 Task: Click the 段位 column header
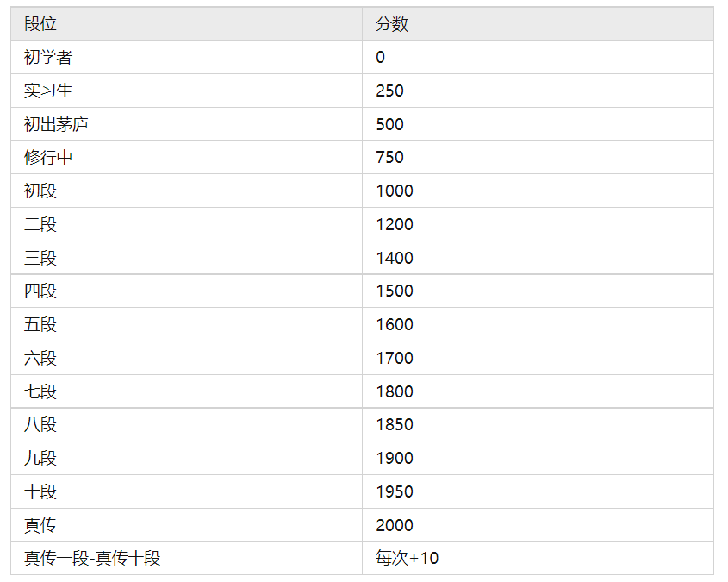pos(40,24)
